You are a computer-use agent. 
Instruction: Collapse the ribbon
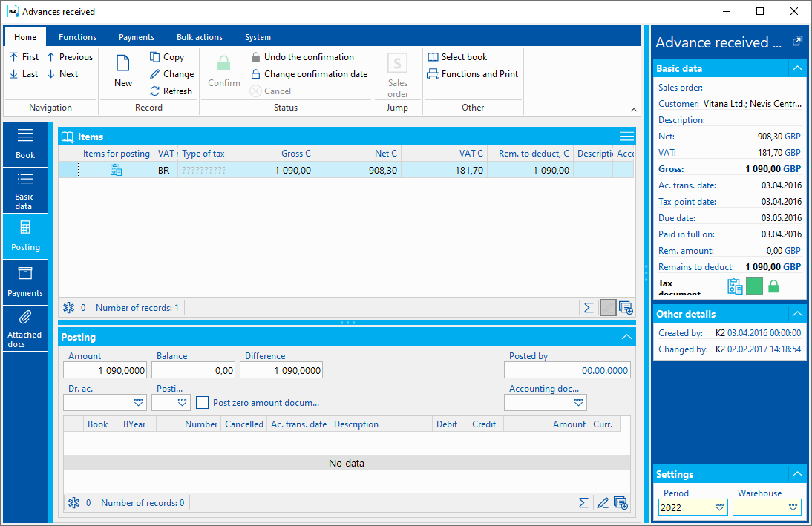coord(633,110)
